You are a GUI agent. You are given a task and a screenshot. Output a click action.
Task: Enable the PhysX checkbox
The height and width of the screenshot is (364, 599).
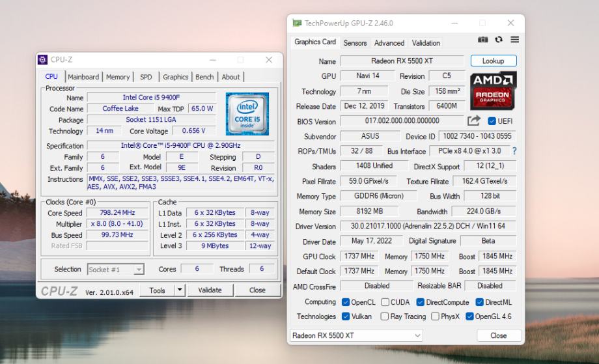435,316
